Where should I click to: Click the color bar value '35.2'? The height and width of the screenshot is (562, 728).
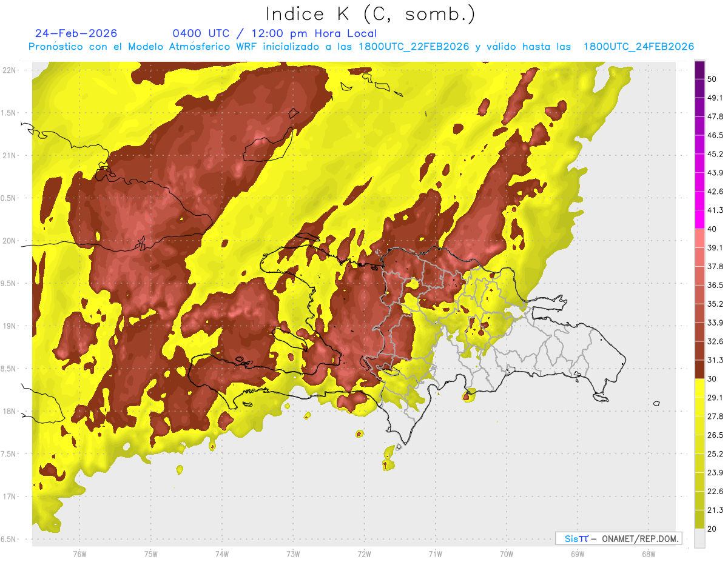(715, 304)
